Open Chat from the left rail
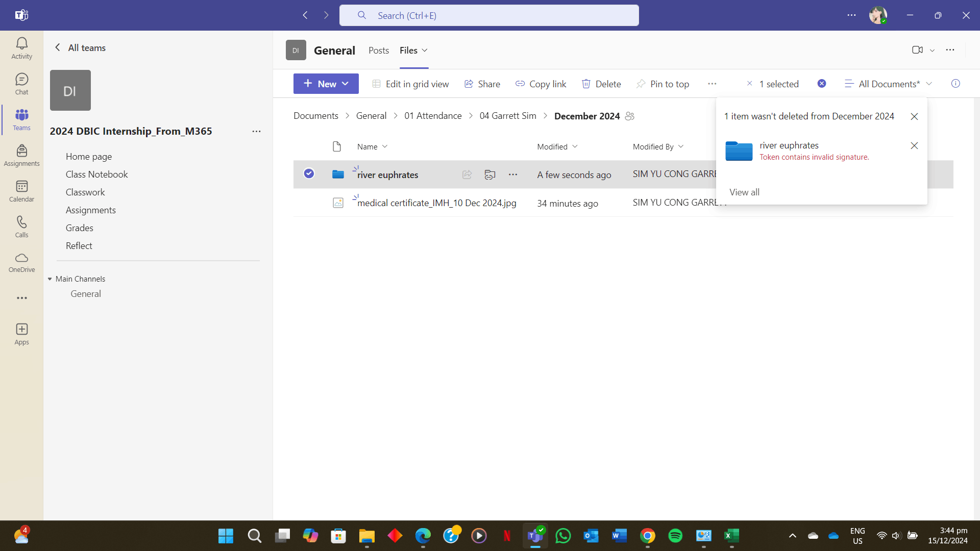Screen dimensions: 980x551 (x=21, y=84)
